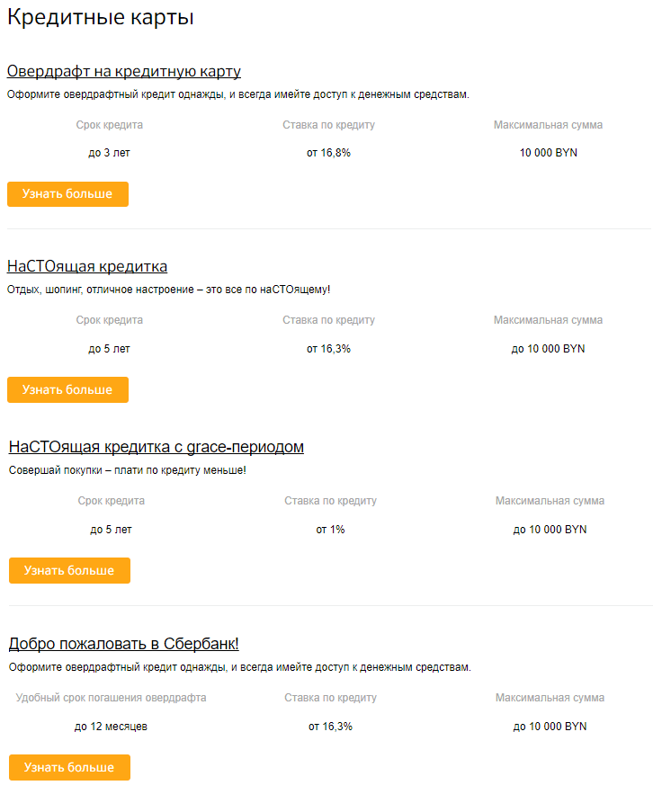Open the Овердрафт на кредитную карту link
The width and height of the screenshot is (653, 812).
pyautogui.click(x=124, y=71)
